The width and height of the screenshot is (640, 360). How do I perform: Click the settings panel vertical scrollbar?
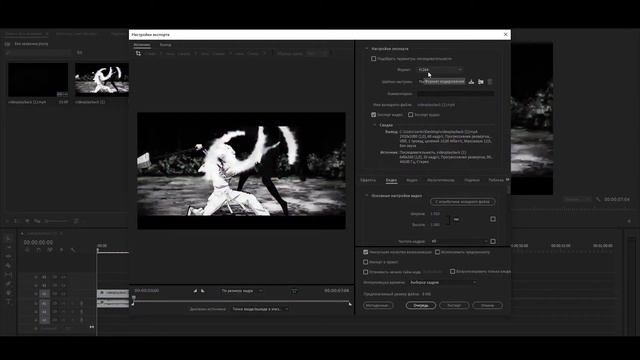click(508, 188)
